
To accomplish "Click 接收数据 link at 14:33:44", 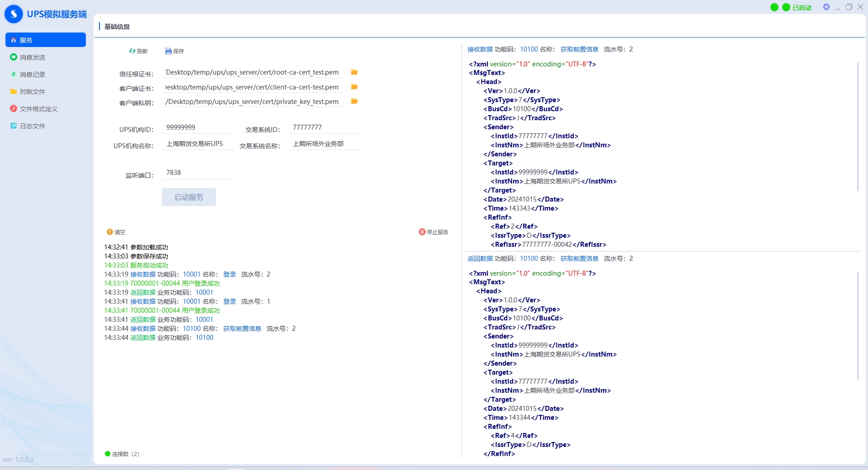I will 143,329.
